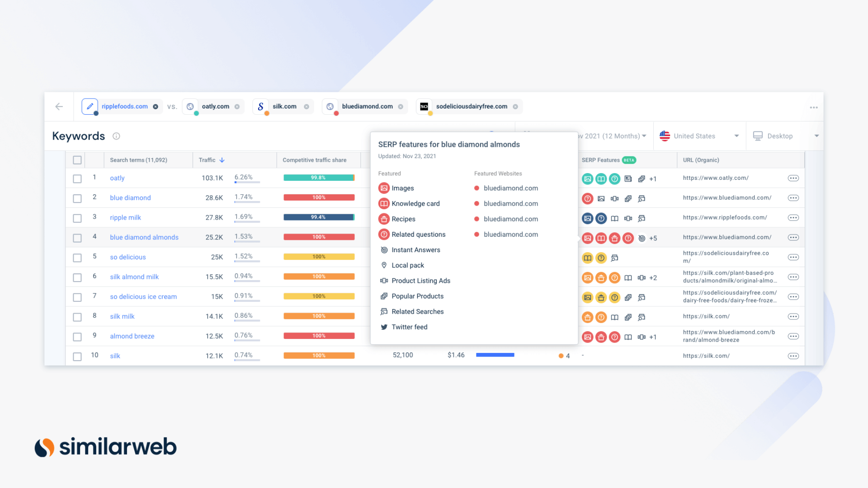
Task: Click the Knowledge card icon in so delicious row
Action: coord(587,258)
